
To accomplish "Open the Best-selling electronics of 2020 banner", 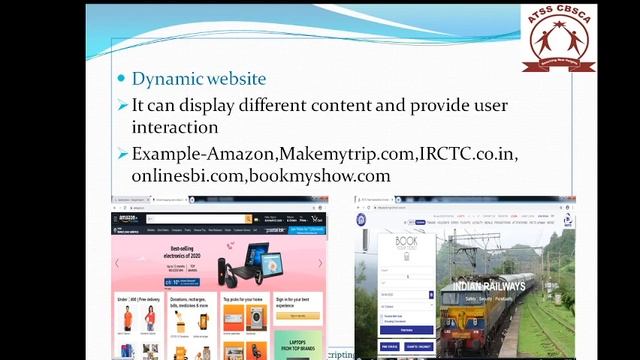I will click(219, 263).
